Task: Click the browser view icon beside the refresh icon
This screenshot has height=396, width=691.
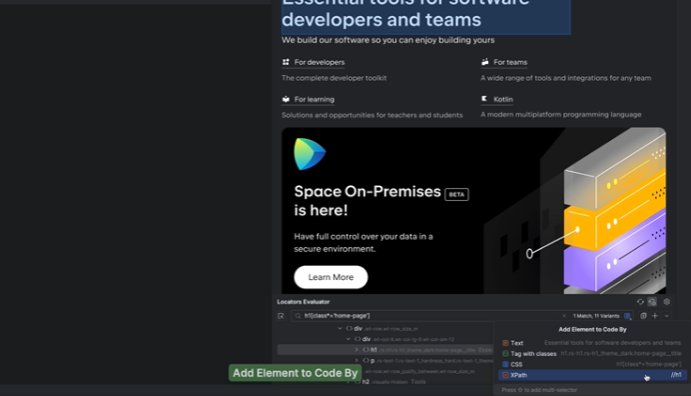Action: point(652,302)
